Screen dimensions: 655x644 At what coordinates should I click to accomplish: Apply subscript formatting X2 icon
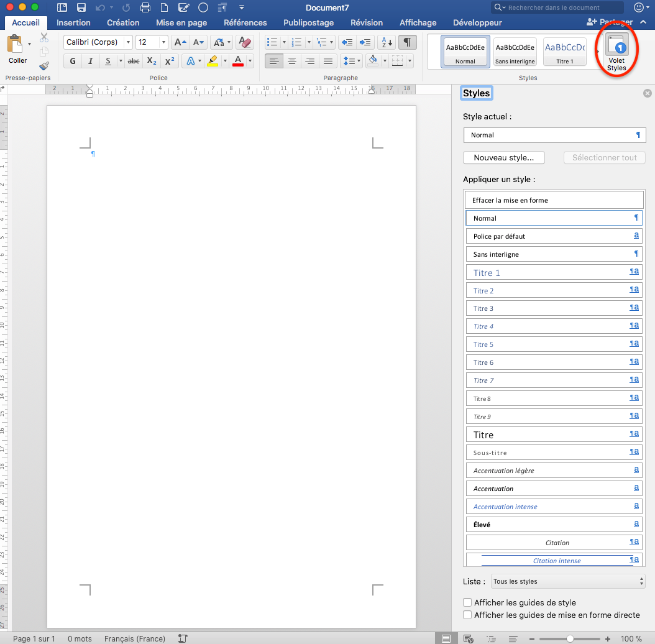click(x=152, y=61)
